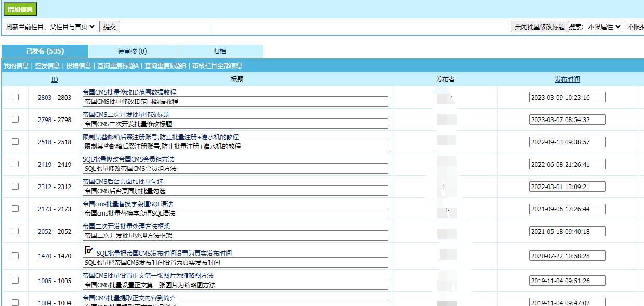Click the 关闭批量修改标题 button
The width and height of the screenshot is (644, 306).
tap(539, 26)
